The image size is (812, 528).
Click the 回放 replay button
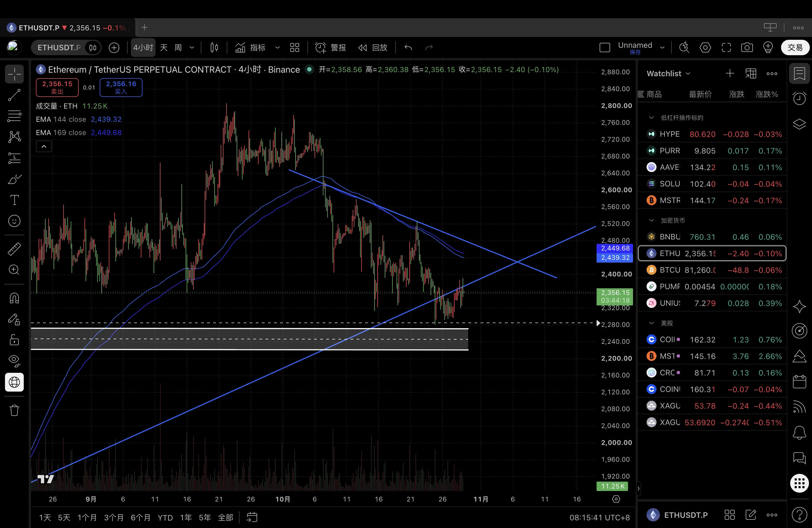pos(373,47)
